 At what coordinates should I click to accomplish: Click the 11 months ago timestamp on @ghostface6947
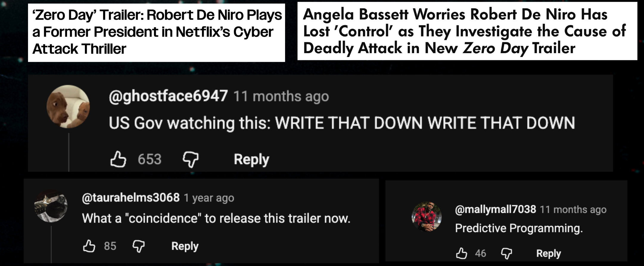coord(281,97)
